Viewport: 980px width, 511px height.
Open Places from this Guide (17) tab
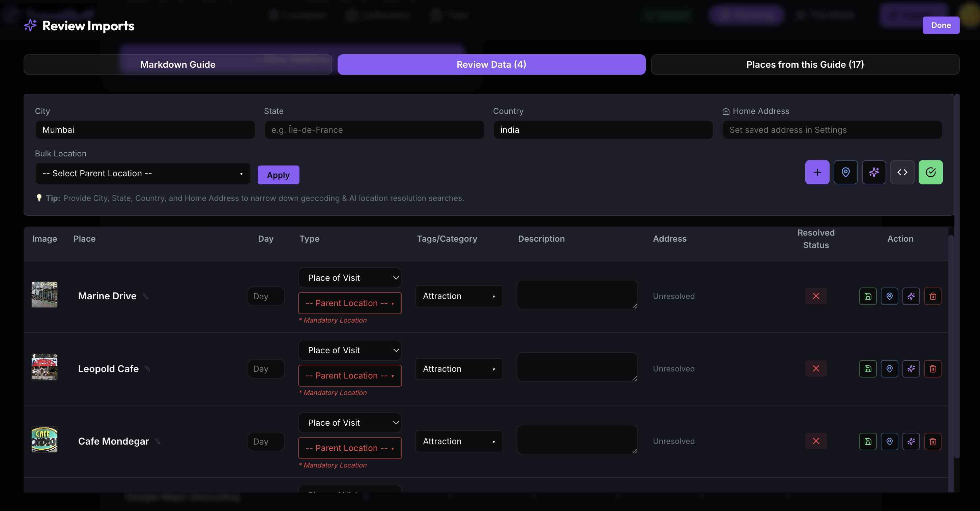coord(805,65)
